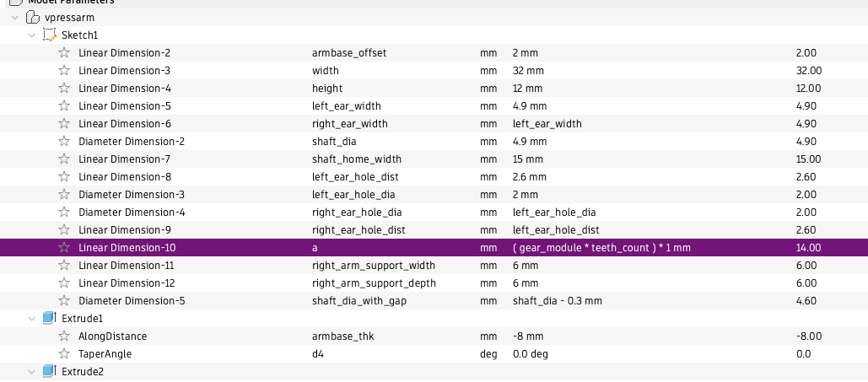Collapse the Sketch1 parameter group
Viewport: 868px width, 382px height.
tap(32, 35)
